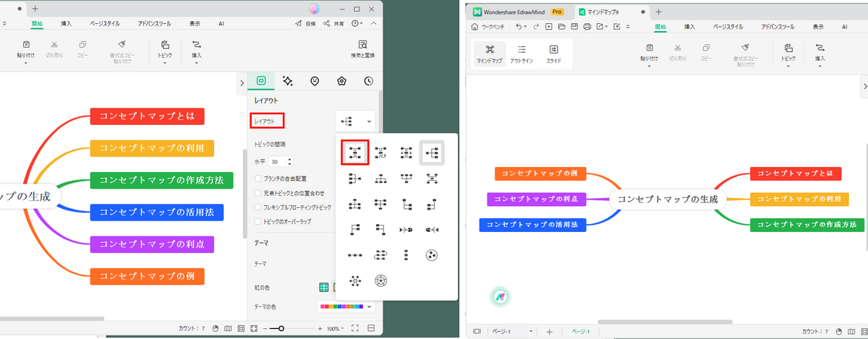Select the highlighted right map layout icon in the popup
868x339 pixels.
click(432, 152)
